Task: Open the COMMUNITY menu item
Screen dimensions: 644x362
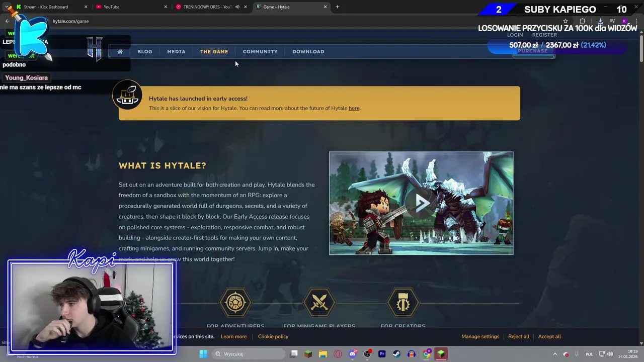Action: [x=260, y=51]
